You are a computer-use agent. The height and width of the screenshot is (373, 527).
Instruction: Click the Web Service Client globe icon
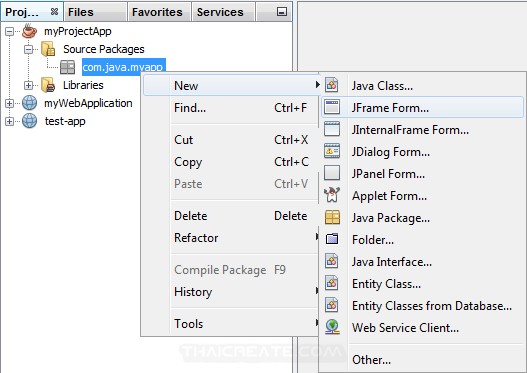click(x=332, y=327)
